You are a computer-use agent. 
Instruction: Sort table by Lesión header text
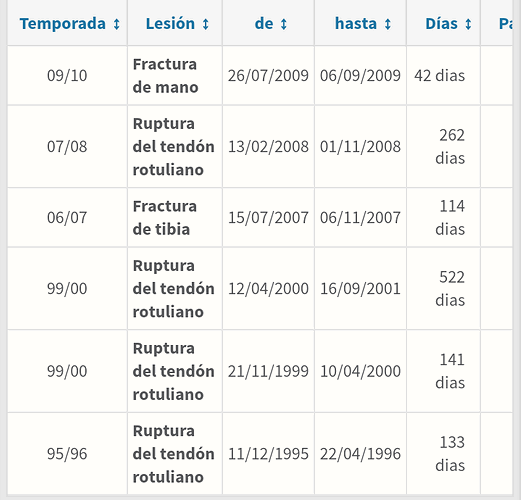[170, 24]
